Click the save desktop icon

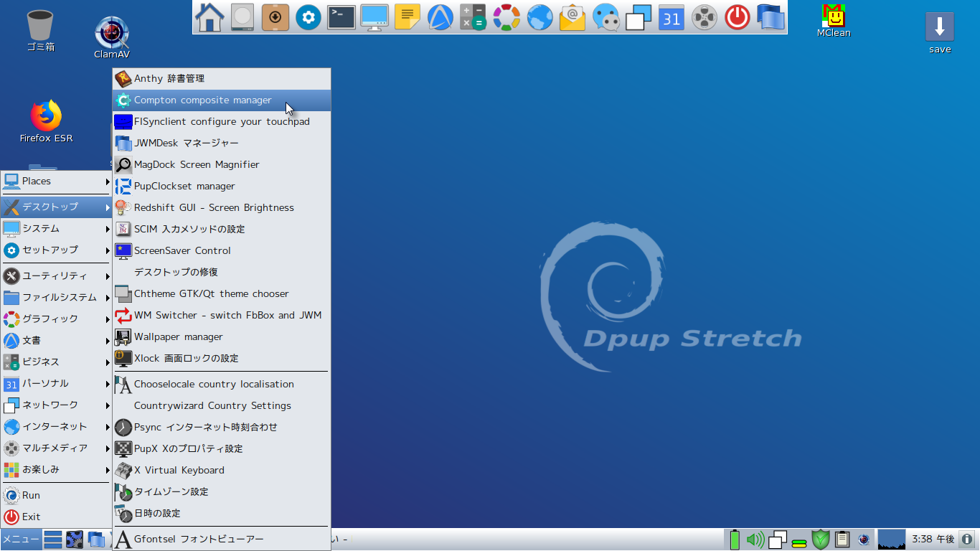point(940,33)
